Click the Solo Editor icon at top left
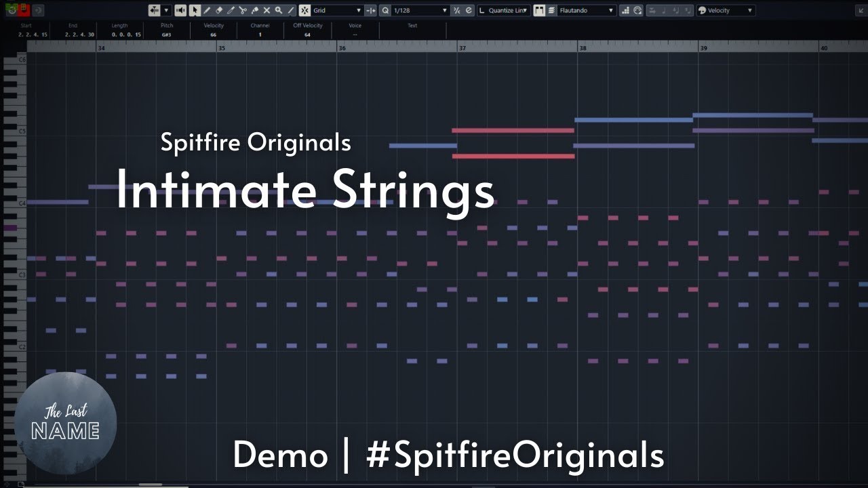 (x=13, y=10)
